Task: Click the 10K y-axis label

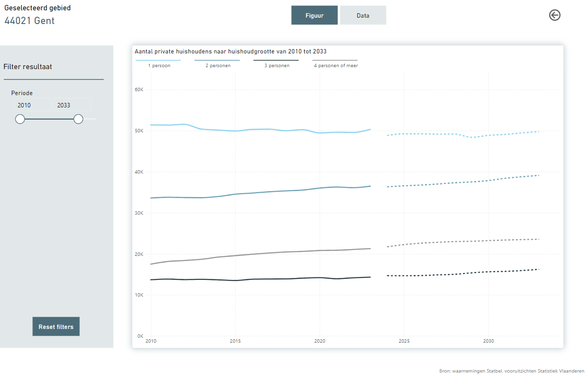Action: (x=139, y=295)
